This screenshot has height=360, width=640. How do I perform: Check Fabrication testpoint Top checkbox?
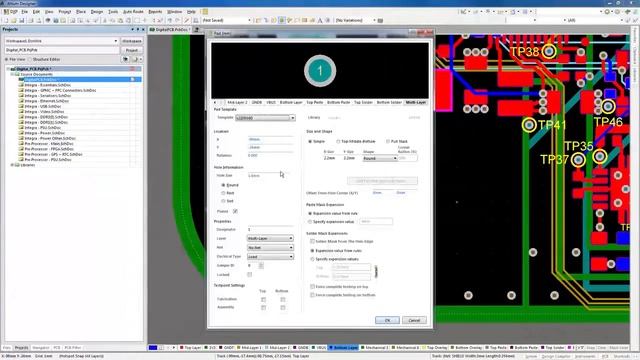click(263, 300)
